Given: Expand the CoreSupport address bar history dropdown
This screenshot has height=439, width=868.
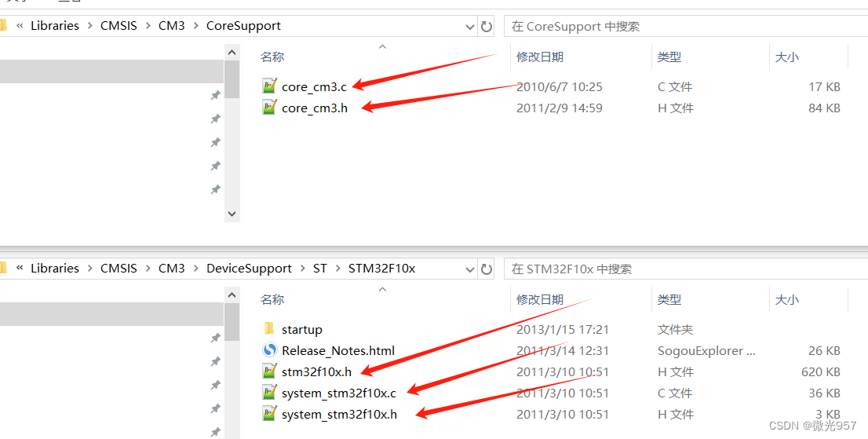Looking at the screenshot, I should pyautogui.click(x=470, y=27).
